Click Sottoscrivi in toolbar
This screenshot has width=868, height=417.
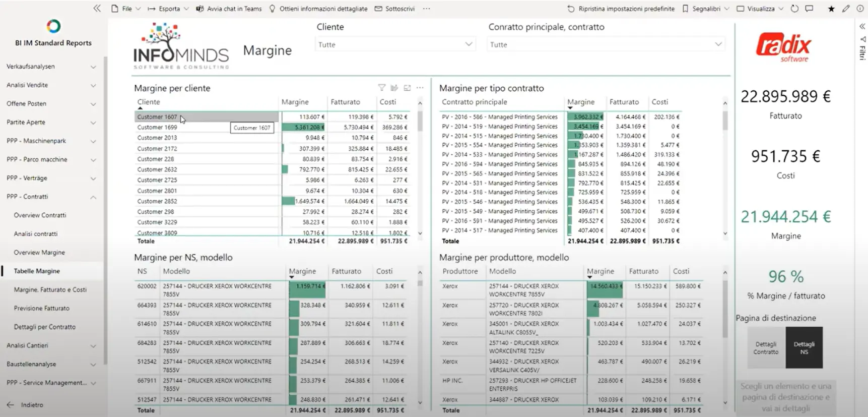click(394, 9)
